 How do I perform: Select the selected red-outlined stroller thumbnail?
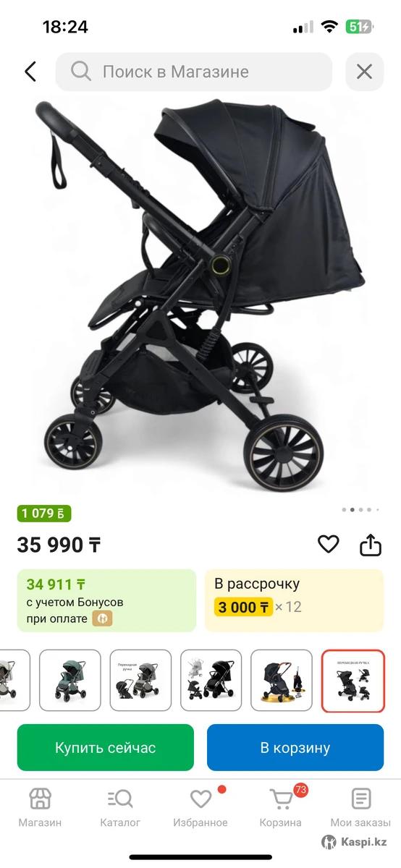353,681
